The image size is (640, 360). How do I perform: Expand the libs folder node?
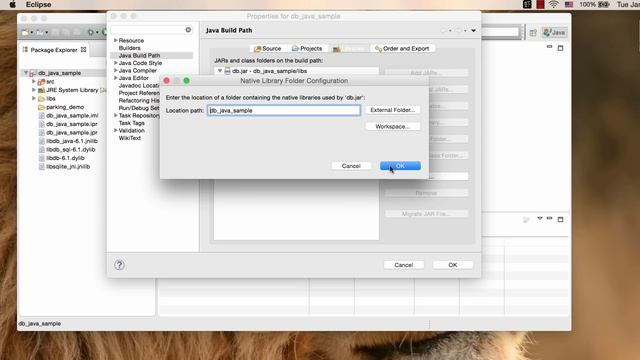click(x=33, y=98)
